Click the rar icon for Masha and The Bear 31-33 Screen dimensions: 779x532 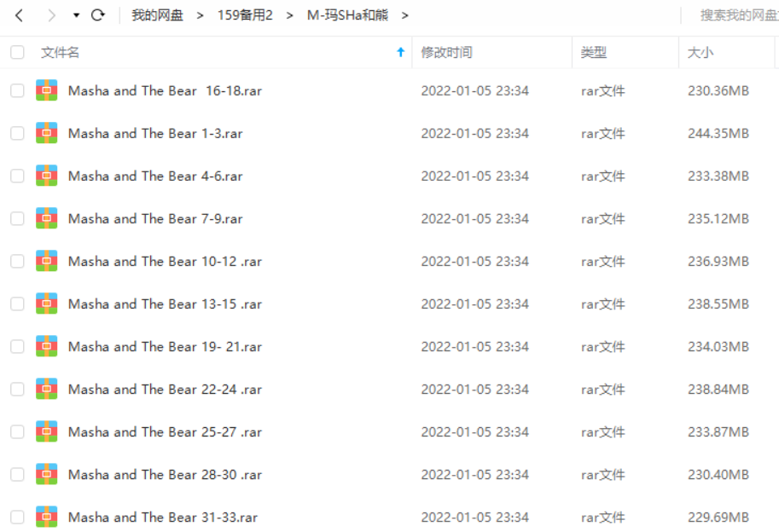point(47,518)
